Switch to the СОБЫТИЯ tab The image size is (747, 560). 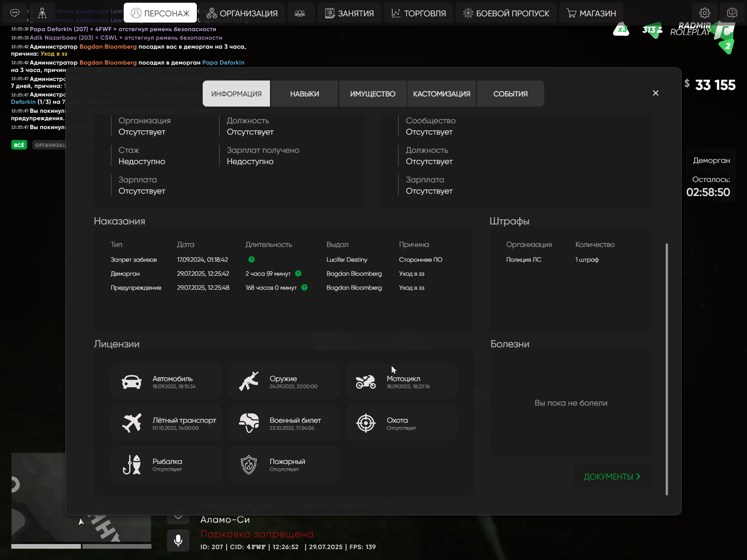(x=510, y=94)
